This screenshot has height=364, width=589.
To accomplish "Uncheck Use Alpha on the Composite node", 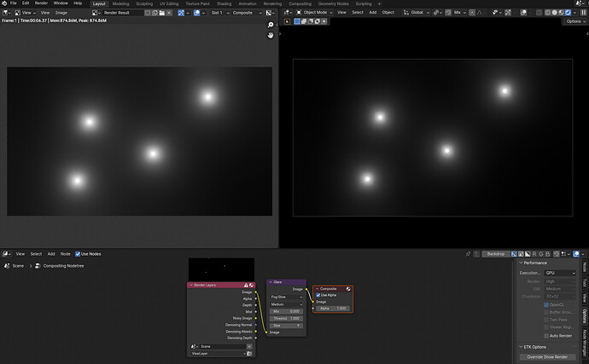I will coord(318,295).
